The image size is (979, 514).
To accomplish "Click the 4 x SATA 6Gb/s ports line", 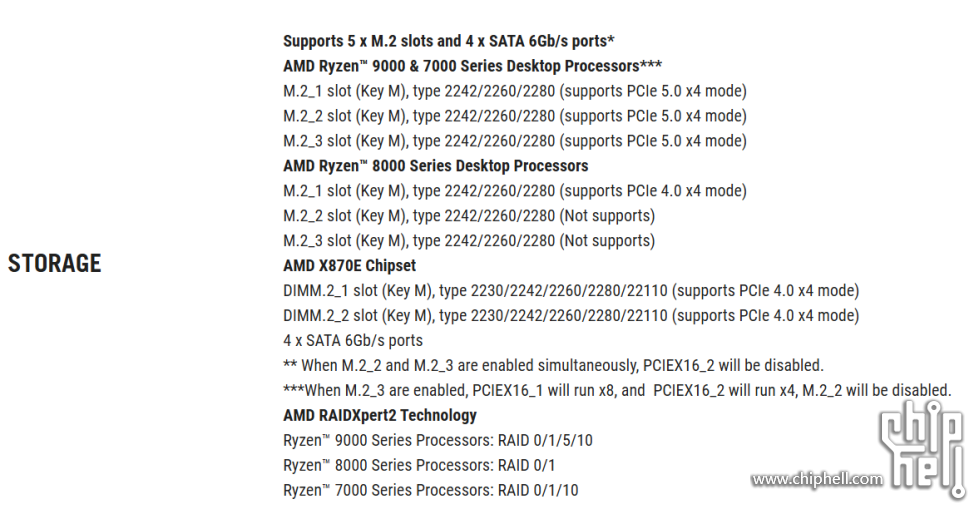I will coord(353,341).
